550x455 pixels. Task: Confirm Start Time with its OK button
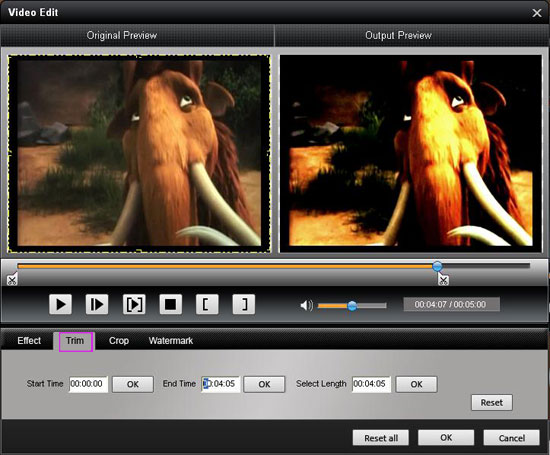click(133, 384)
